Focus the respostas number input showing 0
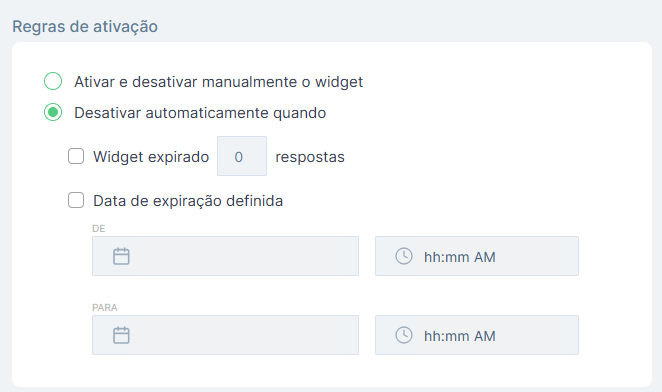Viewport: 662px width, 392px height. (242, 156)
